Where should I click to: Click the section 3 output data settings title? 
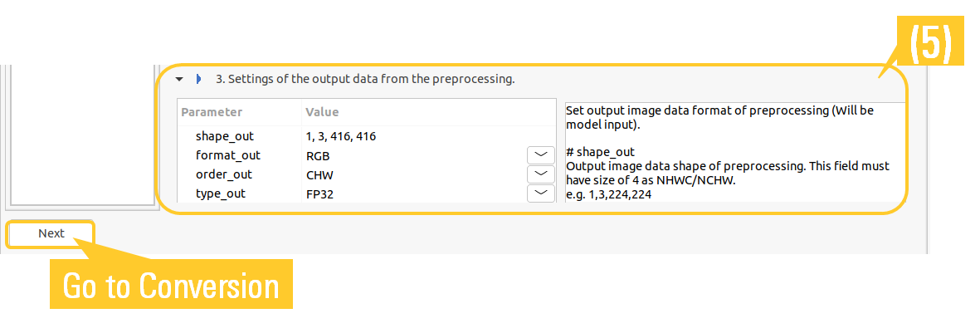(x=365, y=80)
